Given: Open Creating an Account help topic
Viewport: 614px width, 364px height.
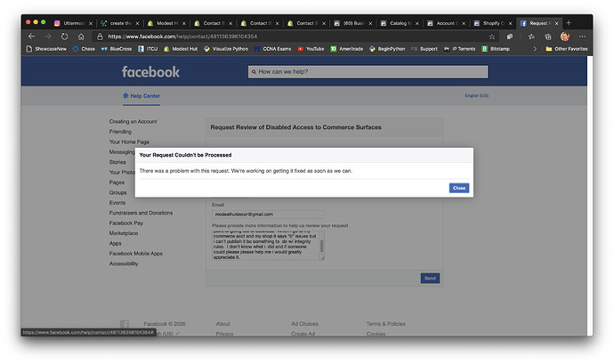Looking at the screenshot, I should (133, 121).
